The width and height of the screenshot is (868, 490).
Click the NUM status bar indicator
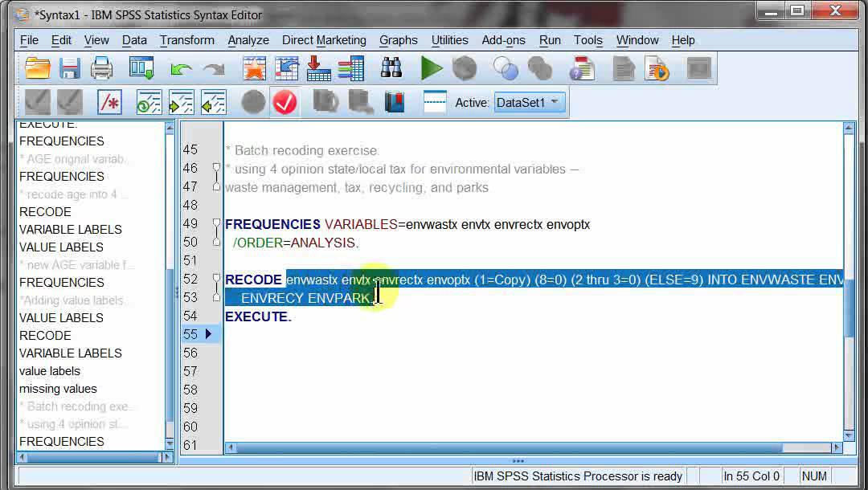click(813, 476)
